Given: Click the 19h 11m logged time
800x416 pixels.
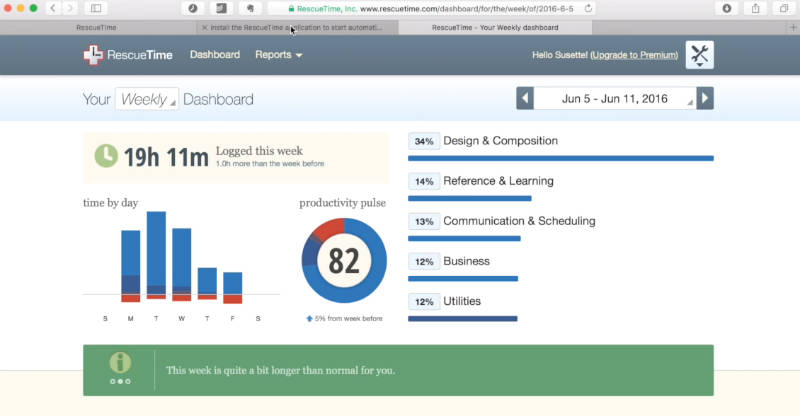Looking at the screenshot, I should pos(166,157).
